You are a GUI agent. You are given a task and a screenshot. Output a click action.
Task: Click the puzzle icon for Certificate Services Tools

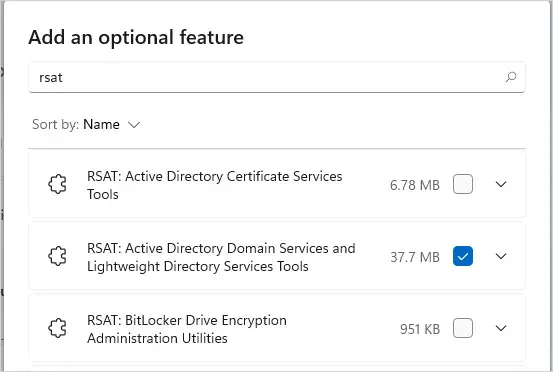[57, 184]
